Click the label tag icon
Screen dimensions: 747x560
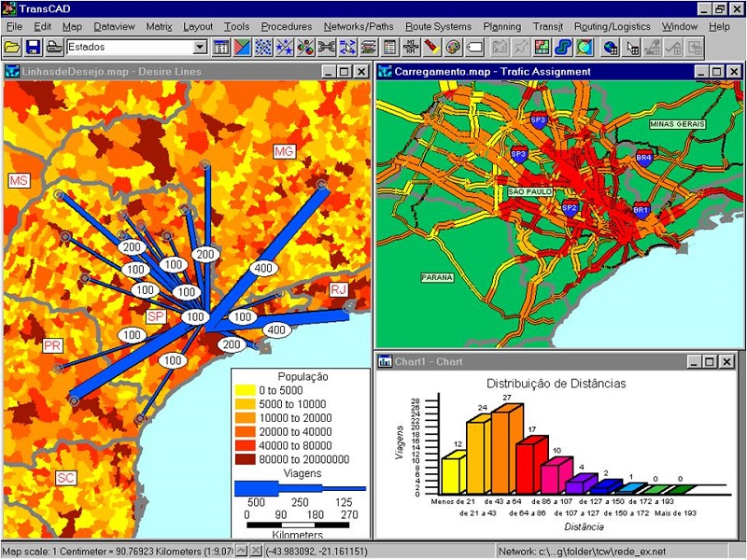474,48
